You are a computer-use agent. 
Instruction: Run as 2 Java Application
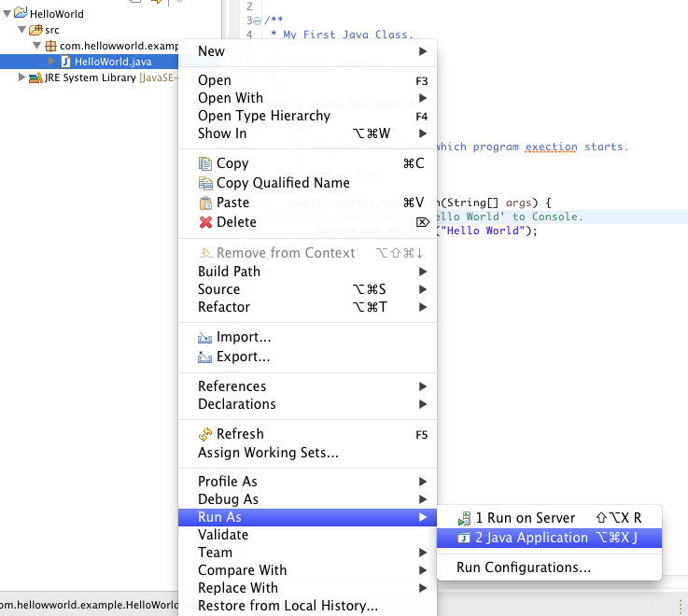[x=549, y=538]
